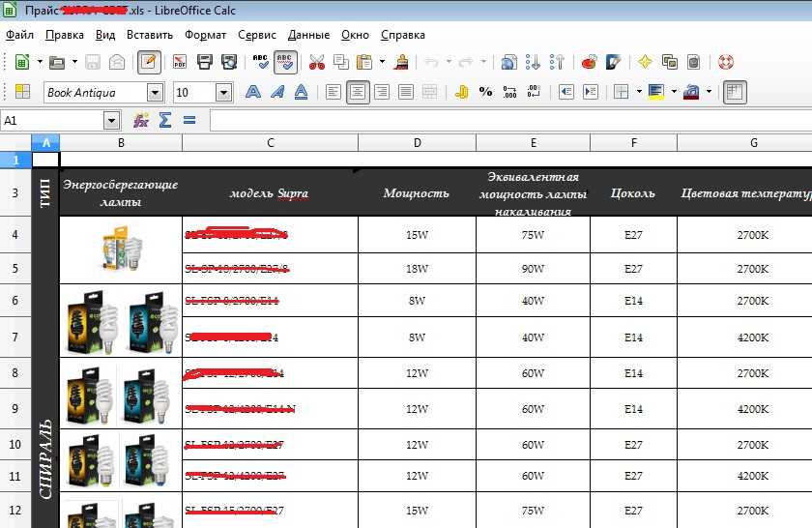The width and height of the screenshot is (812, 528).
Task: Expand the Font Color dropdown arrow
Action: [x=709, y=92]
